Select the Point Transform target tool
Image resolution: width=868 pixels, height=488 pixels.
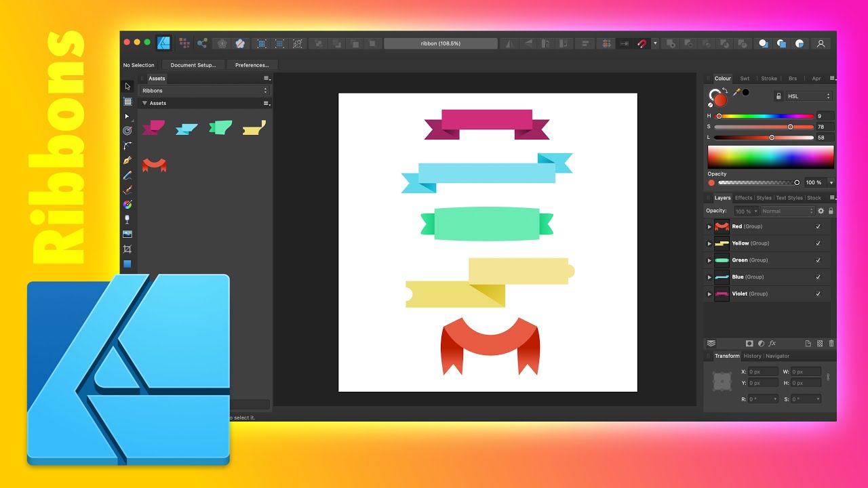click(127, 131)
